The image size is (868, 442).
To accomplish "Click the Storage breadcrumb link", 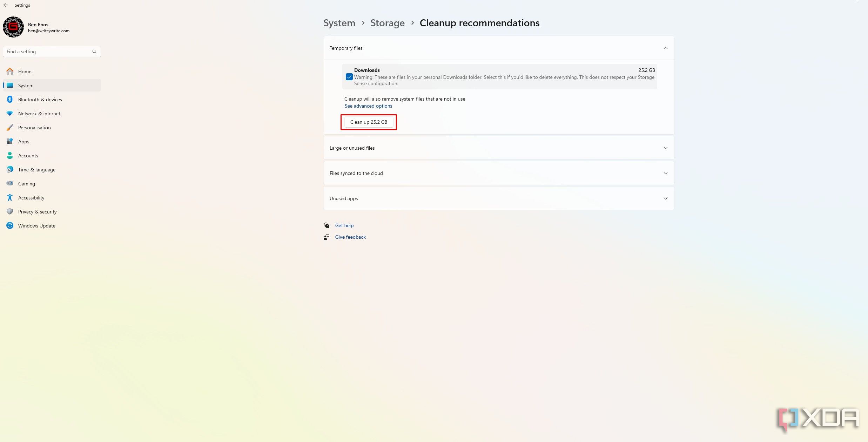I will pos(388,22).
